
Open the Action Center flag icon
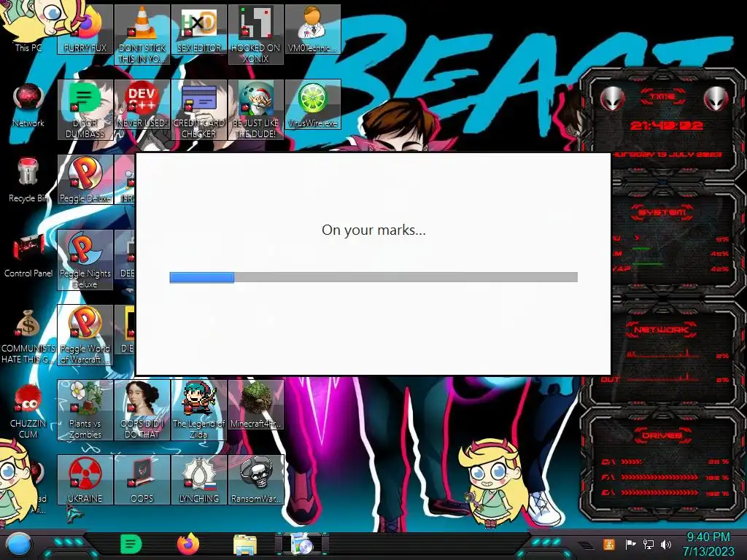pos(630,544)
